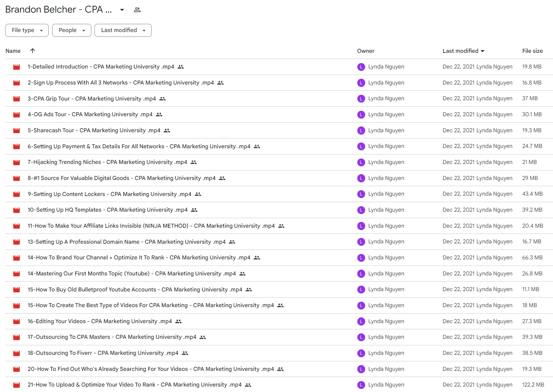Screen dimensions: 553x392
Task: Click shared icon next to 17-Outsourcing To CPA Masters
Action: 203,337
